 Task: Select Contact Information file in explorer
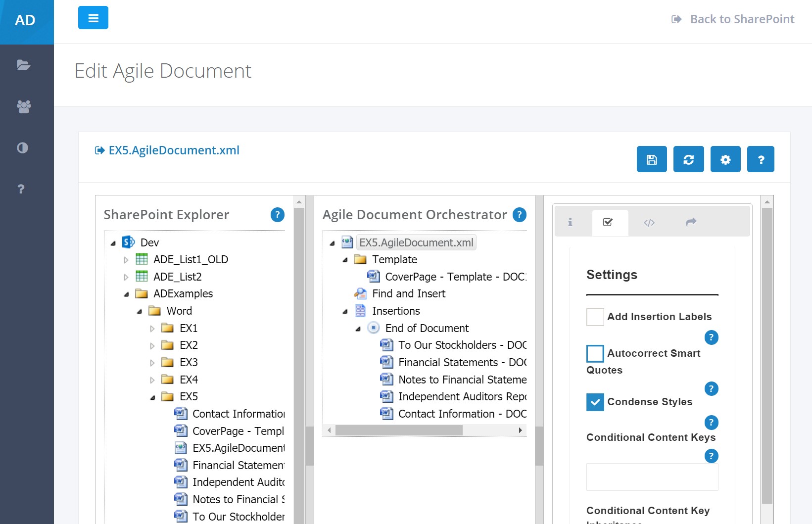click(239, 414)
